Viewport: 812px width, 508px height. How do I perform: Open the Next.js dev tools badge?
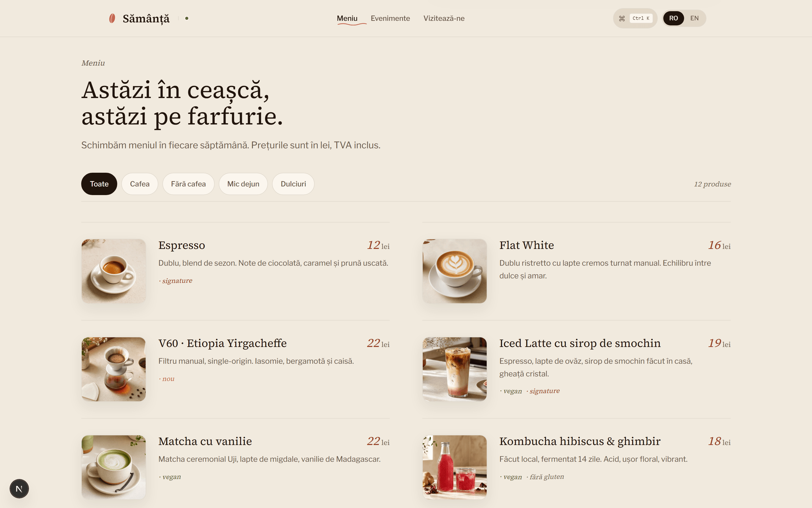point(19,488)
